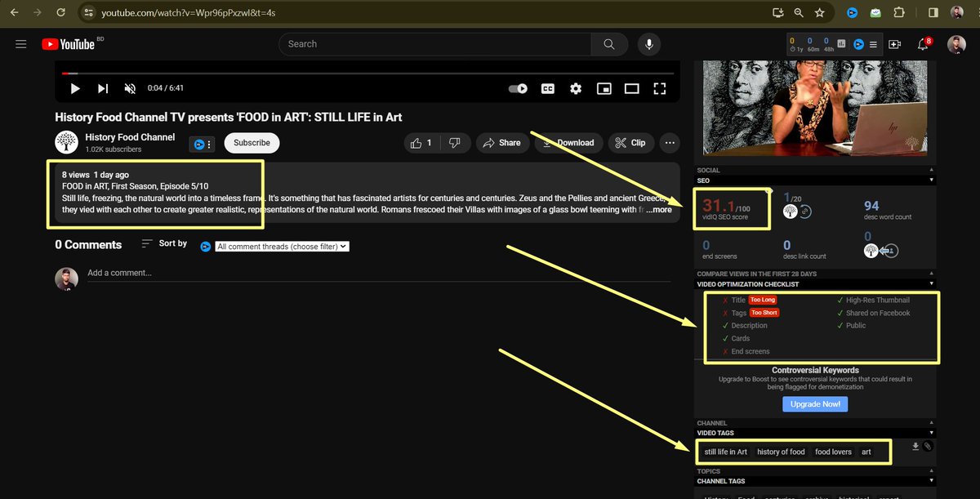980x499 pixels.
Task: Select the 'history of food' video tag
Action: pos(781,452)
